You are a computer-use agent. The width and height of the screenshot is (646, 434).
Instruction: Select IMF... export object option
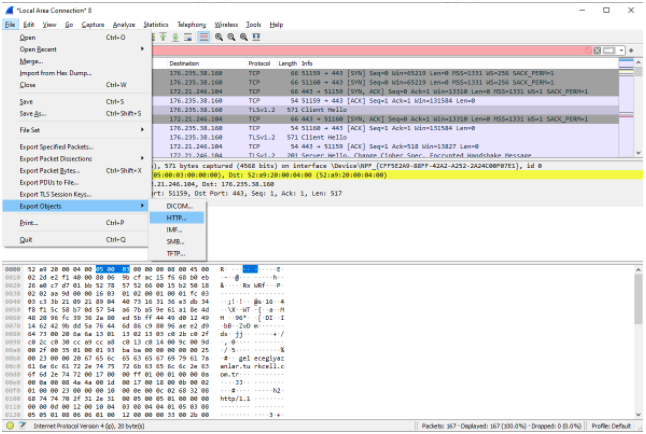(177, 230)
